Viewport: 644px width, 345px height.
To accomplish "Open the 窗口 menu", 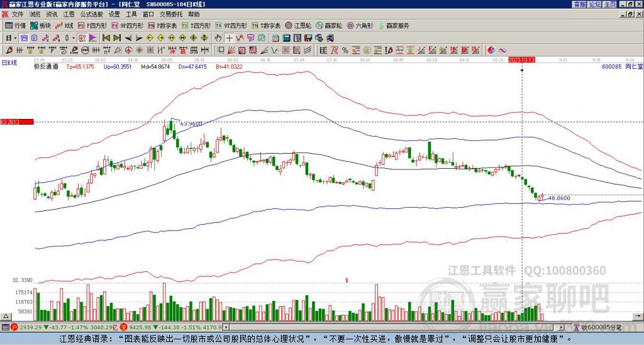I will click(x=148, y=14).
